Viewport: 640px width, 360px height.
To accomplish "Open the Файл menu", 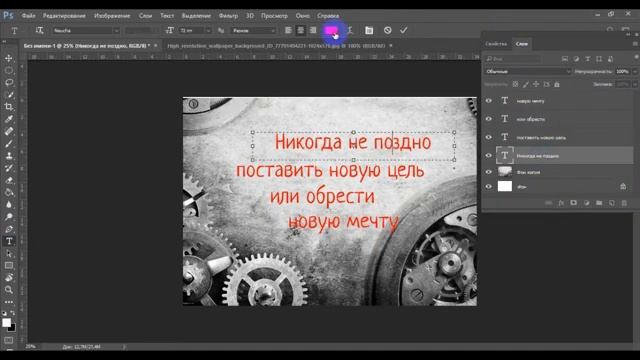I will tap(29, 16).
